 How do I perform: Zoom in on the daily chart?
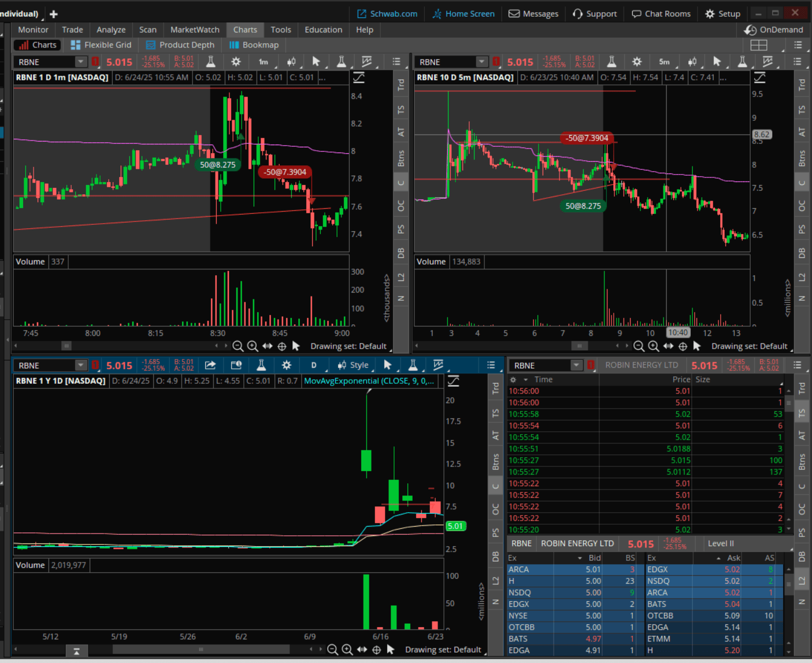click(x=347, y=650)
